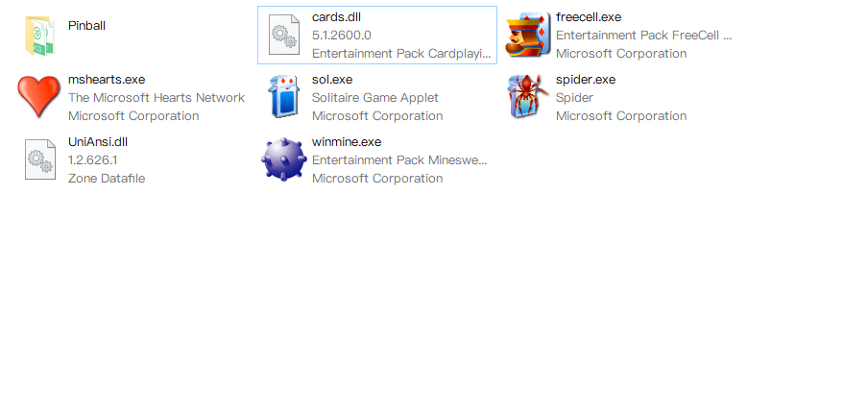868x415 pixels.
Task: Select the cards.dll file name
Action: (337, 17)
